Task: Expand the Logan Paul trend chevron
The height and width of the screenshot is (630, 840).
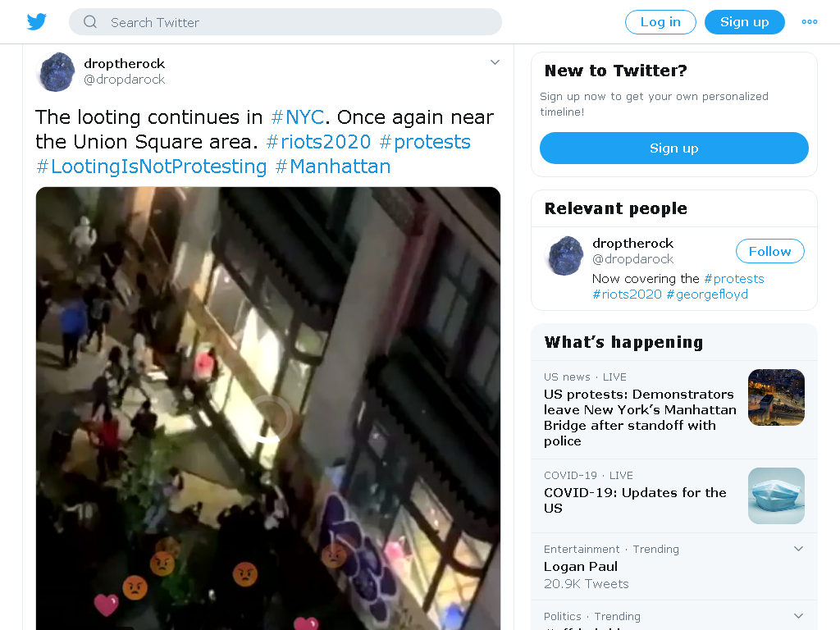Action: [798, 549]
